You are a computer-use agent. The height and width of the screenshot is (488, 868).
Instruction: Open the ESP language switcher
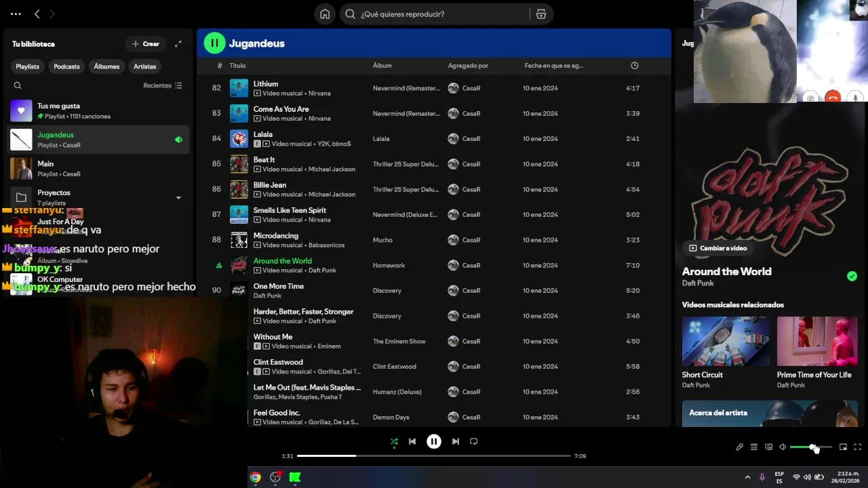click(x=779, y=477)
